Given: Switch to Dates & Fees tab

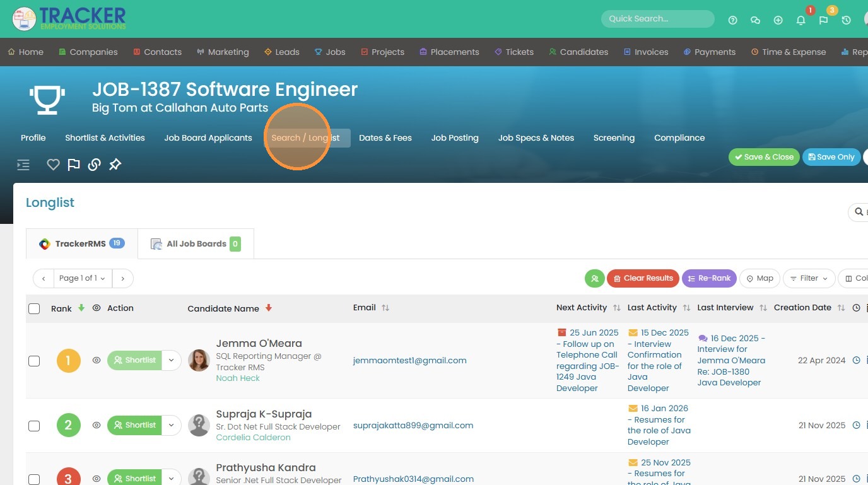Looking at the screenshot, I should [385, 137].
